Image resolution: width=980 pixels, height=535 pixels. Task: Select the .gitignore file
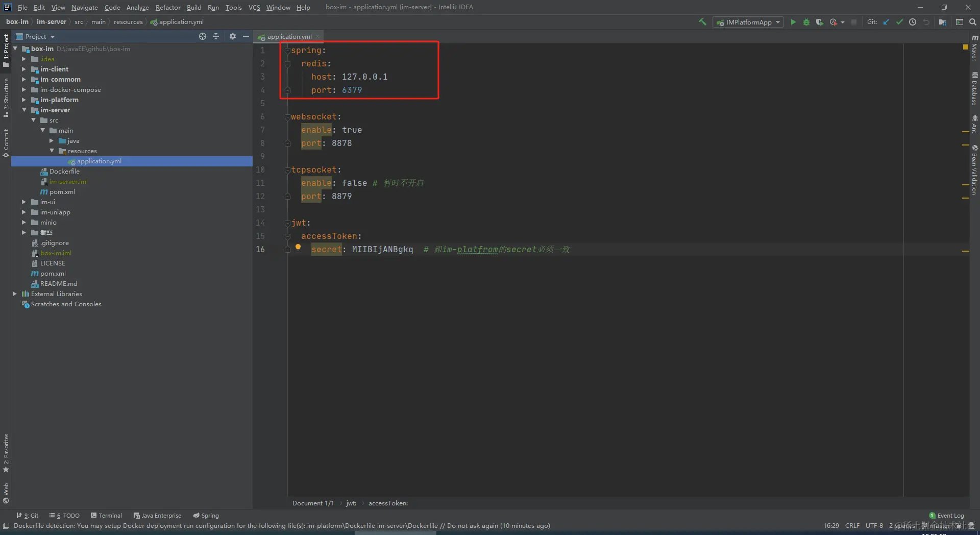coord(54,242)
